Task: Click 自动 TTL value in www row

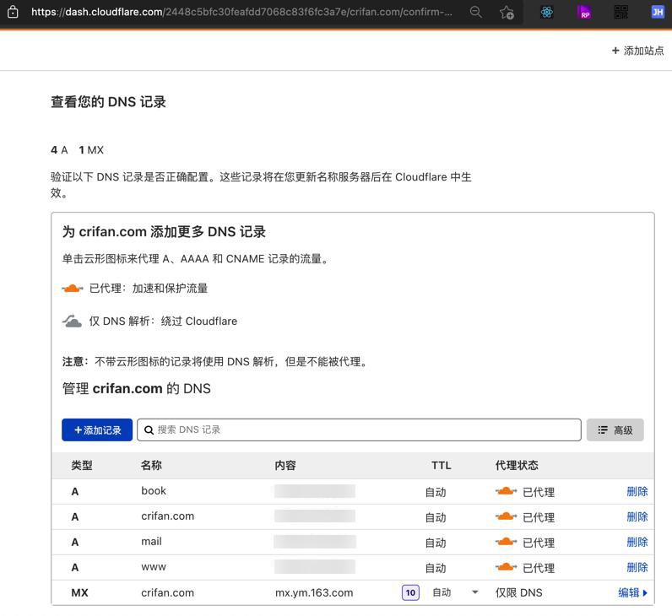Action: (436, 568)
